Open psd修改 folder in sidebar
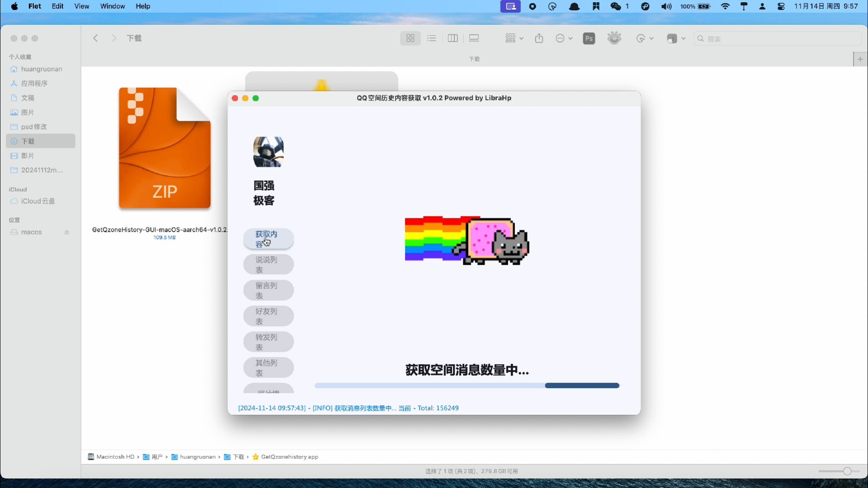868x488 pixels. 41,127
